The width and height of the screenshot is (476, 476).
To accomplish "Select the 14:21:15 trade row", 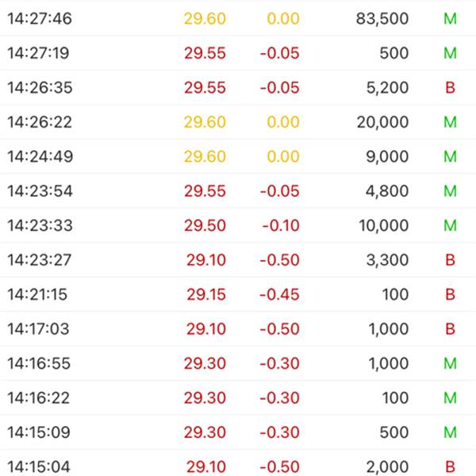I will click(x=238, y=294).
